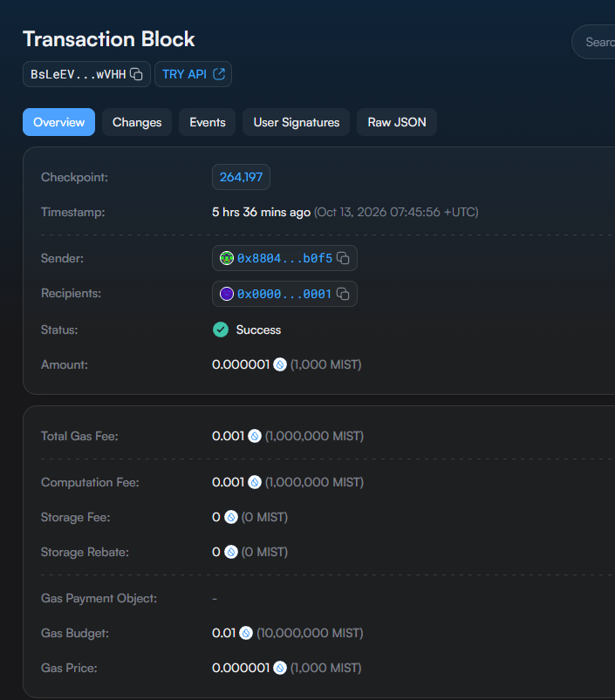Image resolution: width=615 pixels, height=700 pixels.
Task: Click Storage Fee '(0 MIST)' value
Action: click(x=264, y=518)
